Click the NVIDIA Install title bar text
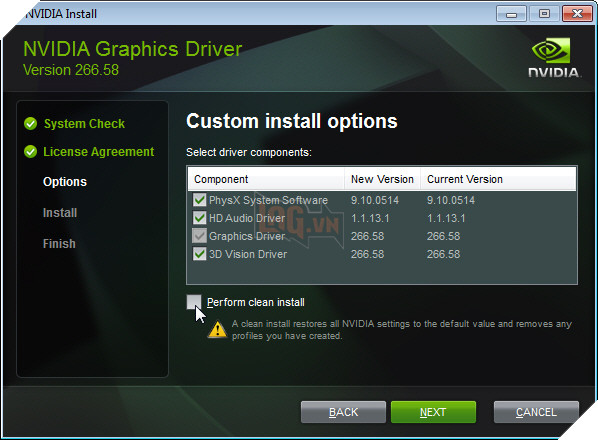Image resolution: width=598 pixels, height=440 pixels. 61,14
